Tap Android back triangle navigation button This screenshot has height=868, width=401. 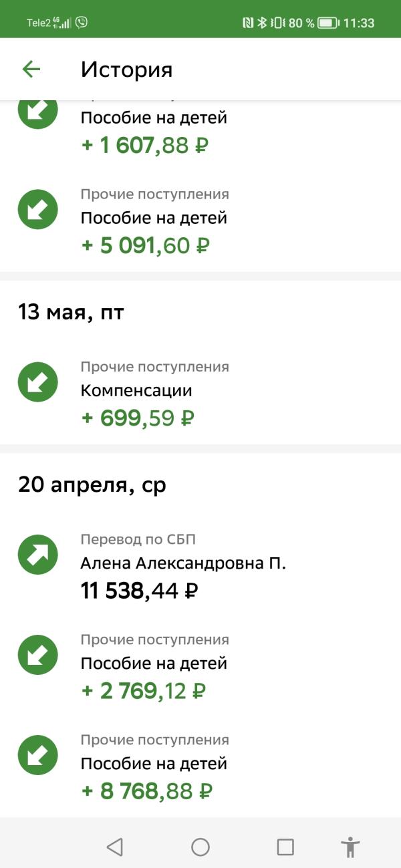[x=115, y=847]
